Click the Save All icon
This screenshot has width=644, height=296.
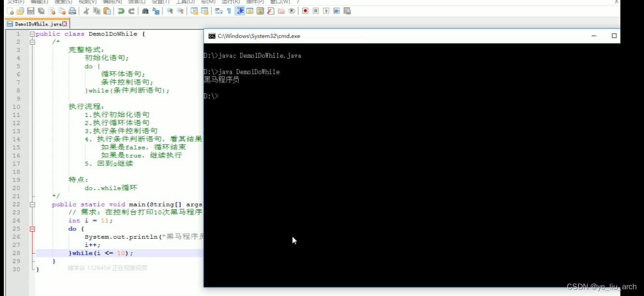click(41, 11)
